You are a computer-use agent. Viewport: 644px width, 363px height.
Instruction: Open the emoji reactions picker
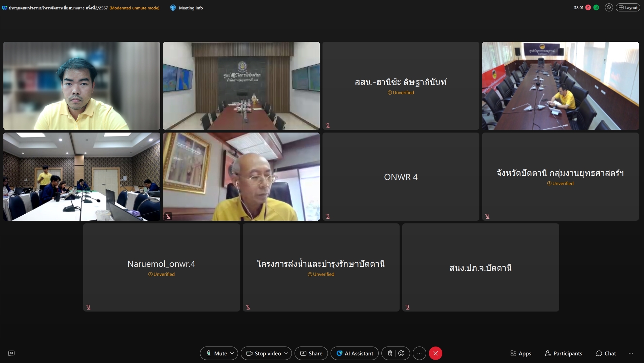[401, 353]
